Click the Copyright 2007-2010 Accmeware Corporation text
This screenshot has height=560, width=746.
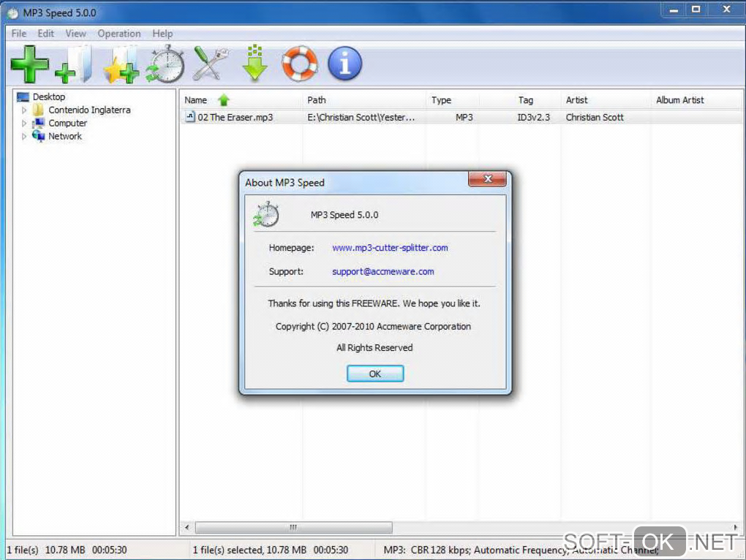pos(373,327)
